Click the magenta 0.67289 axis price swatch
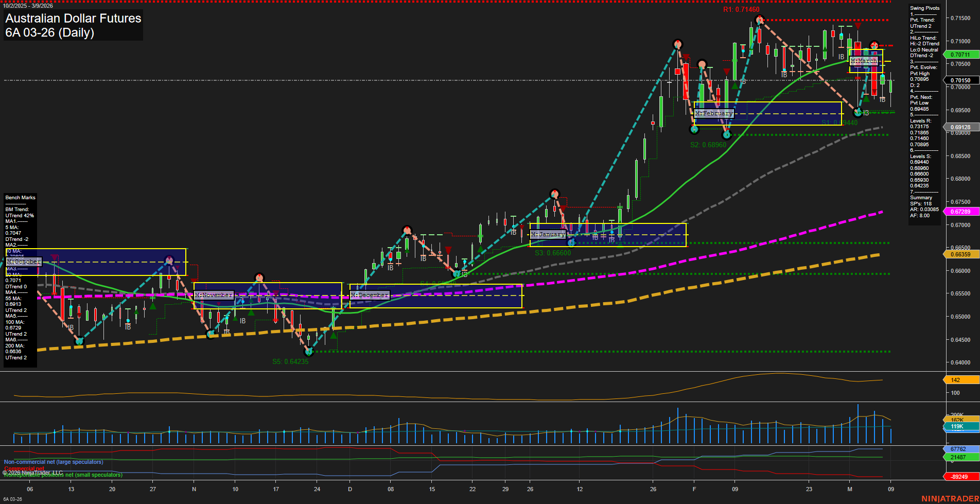Viewport: 980px width, 504px height. (x=960, y=212)
